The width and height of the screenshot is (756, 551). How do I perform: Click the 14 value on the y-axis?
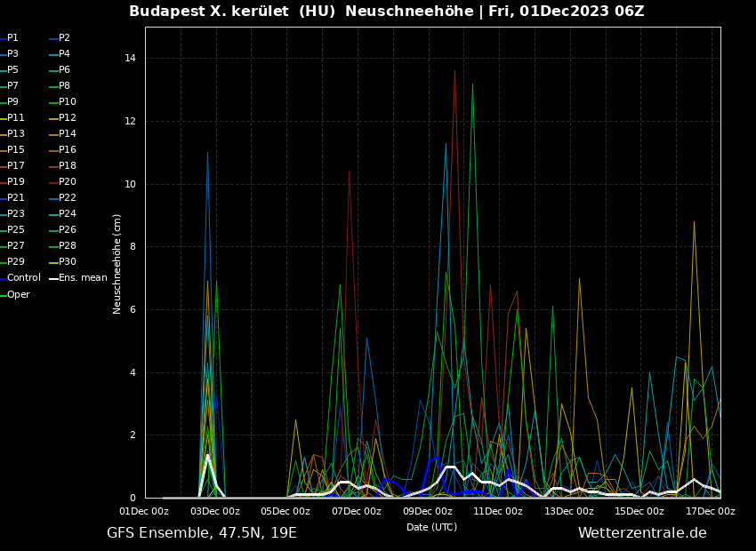130,59
